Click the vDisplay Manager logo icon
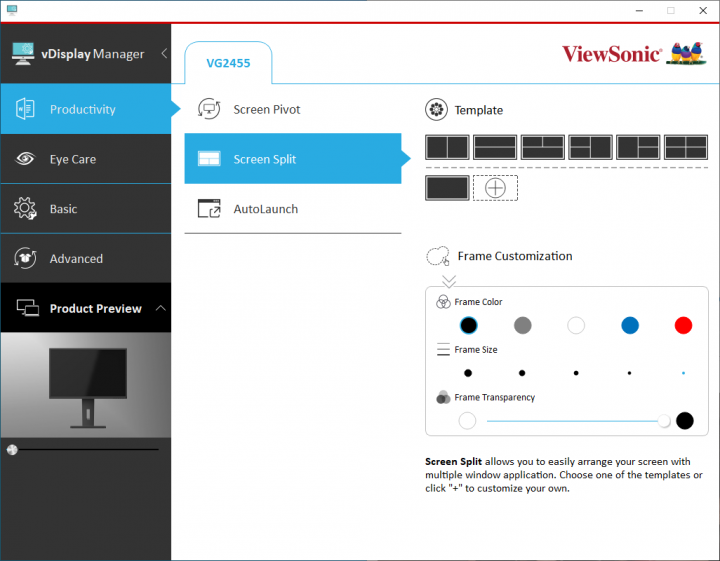Viewport: 720px width, 561px height. (23, 53)
